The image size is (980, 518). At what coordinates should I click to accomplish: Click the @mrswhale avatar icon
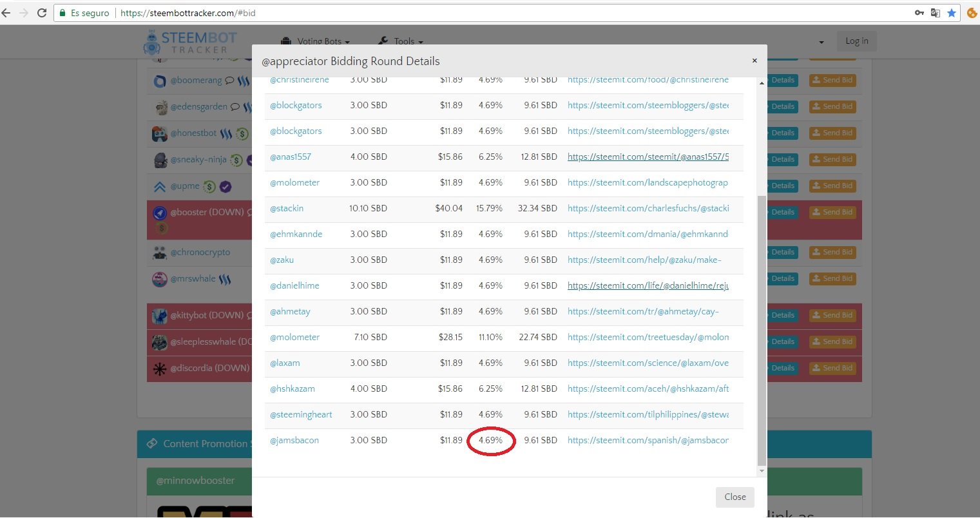160,279
